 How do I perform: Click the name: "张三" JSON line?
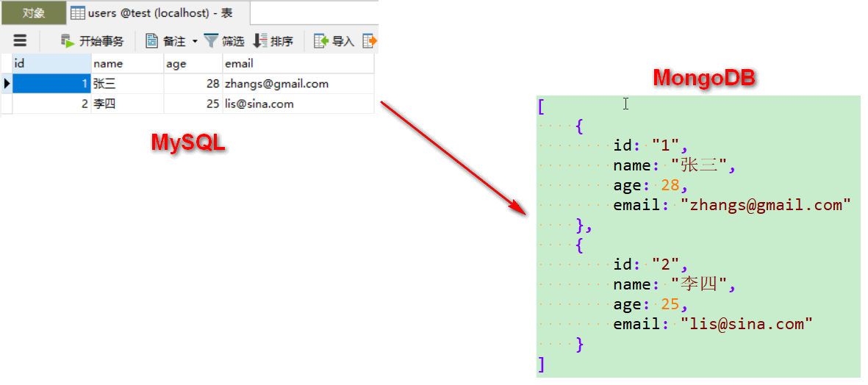pos(675,165)
